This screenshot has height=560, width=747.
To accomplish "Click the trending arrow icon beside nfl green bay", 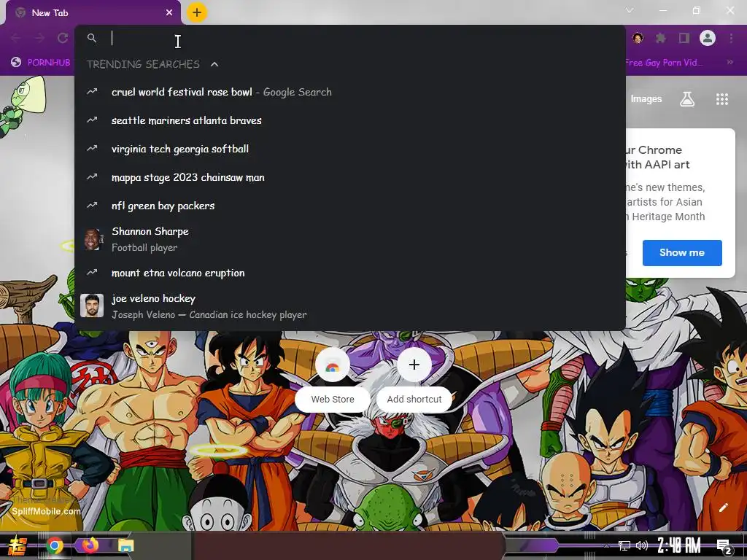I will (92, 205).
